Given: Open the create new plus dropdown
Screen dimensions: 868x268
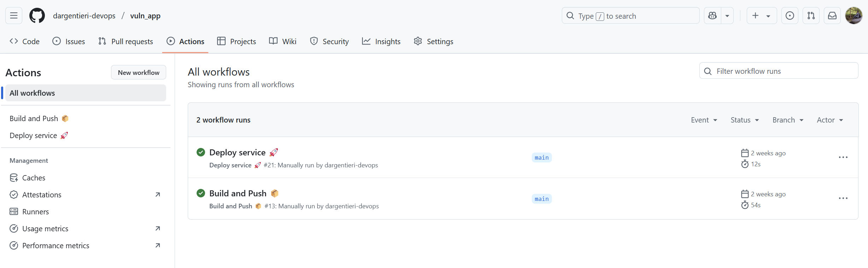Looking at the screenshot, I should pyautogui.click(x=761, y=16).
